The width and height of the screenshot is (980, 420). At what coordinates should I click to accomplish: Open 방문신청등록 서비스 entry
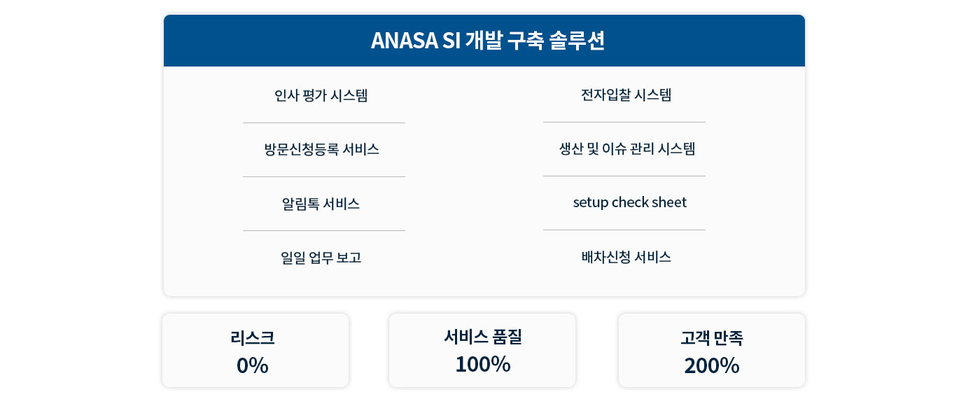click(321, 149)
